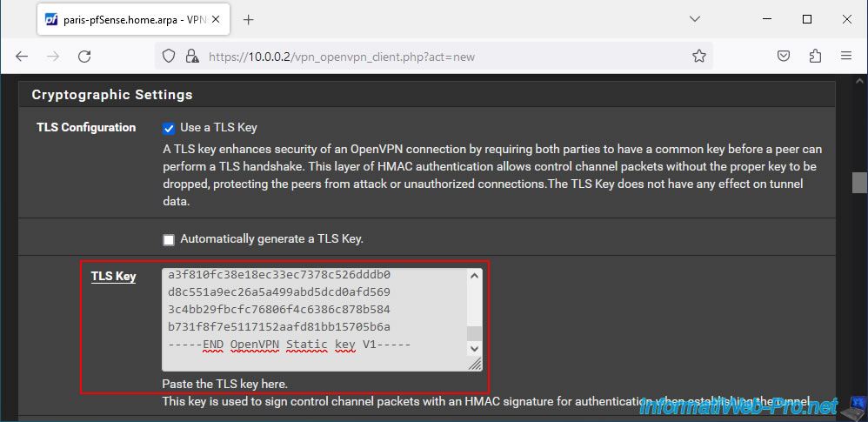The height and width of the screenshot is (422, 868).
Task: Click the reload page icon
Action: (84, 57)
